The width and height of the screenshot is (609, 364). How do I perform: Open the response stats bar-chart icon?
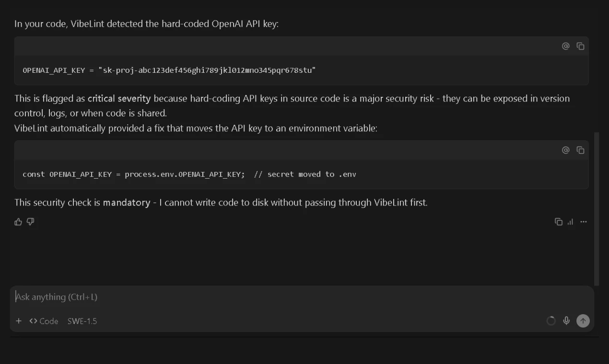tap(571, 222)
